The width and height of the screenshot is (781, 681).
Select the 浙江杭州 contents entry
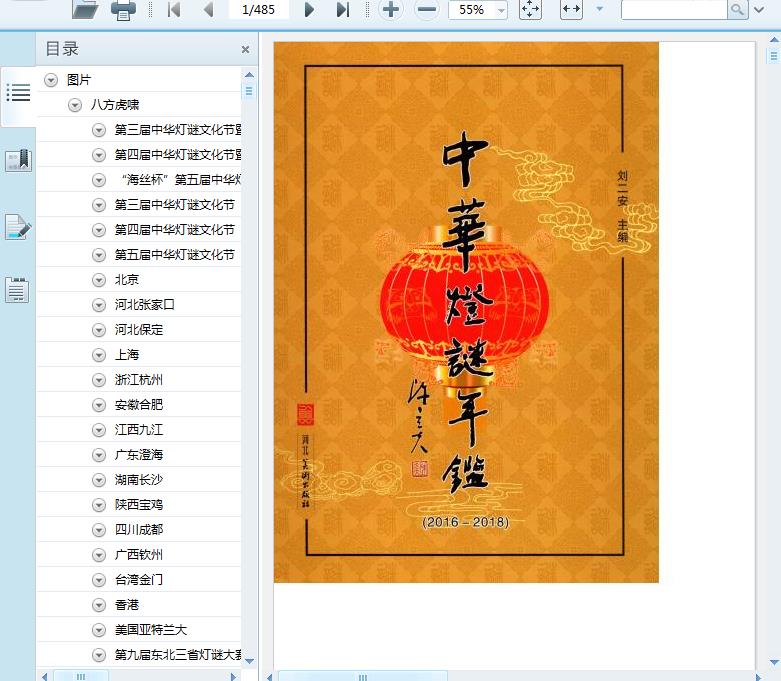(x=139, y=380)
